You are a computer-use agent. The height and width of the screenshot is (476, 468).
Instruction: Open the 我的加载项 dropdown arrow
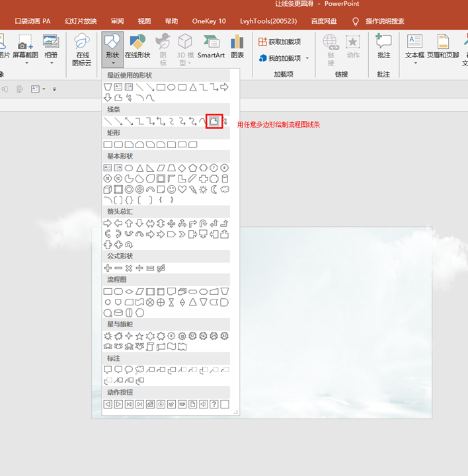(307, 58)
